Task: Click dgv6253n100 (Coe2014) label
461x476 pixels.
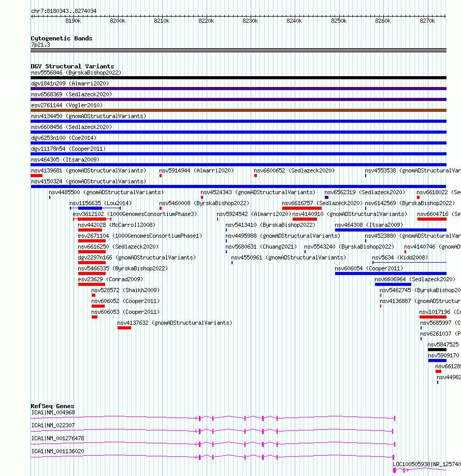Action: [64, 138]
